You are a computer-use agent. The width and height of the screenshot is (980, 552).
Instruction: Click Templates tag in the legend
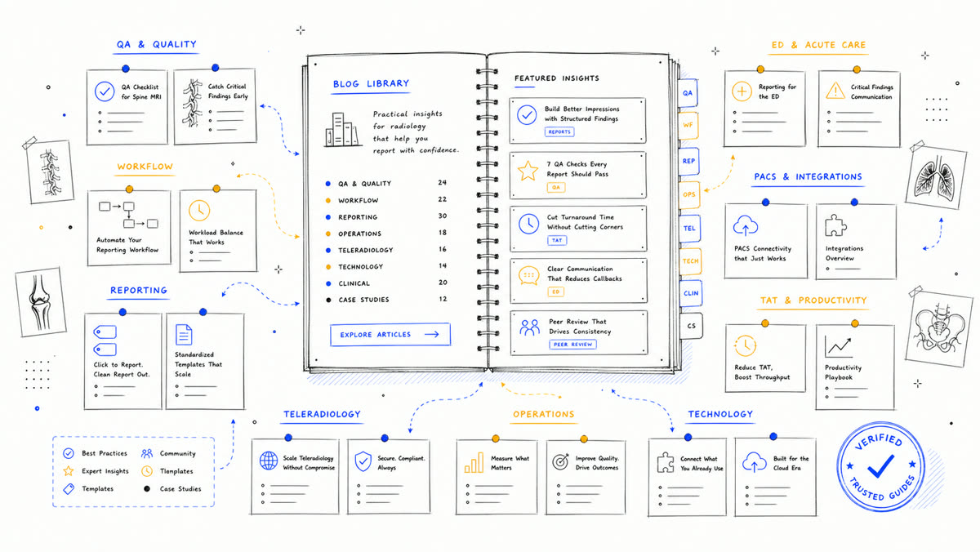68,489
